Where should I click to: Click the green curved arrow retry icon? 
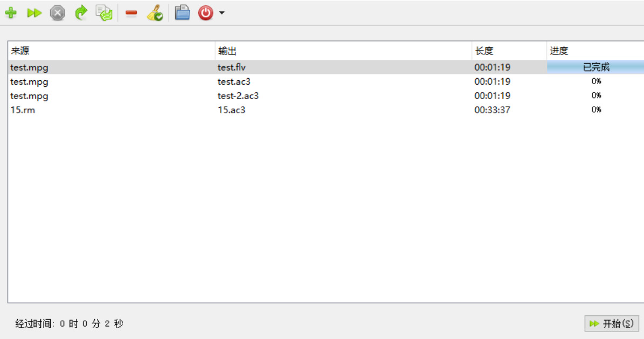click(x=81, y=13)
